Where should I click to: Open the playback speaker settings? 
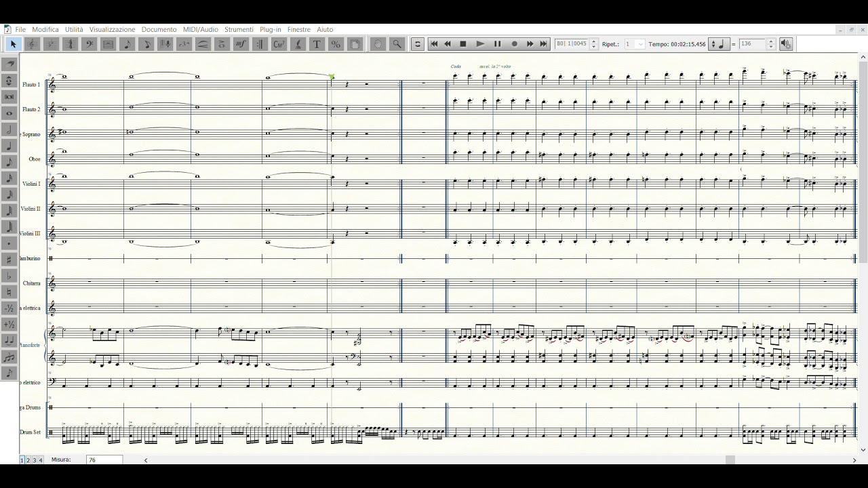click(x=786, y=44)
